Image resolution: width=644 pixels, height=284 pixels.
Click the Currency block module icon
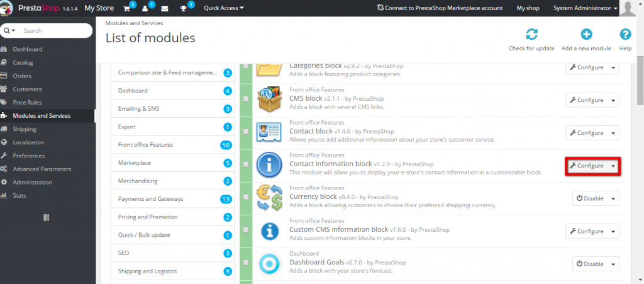click(x=269, y=198)
